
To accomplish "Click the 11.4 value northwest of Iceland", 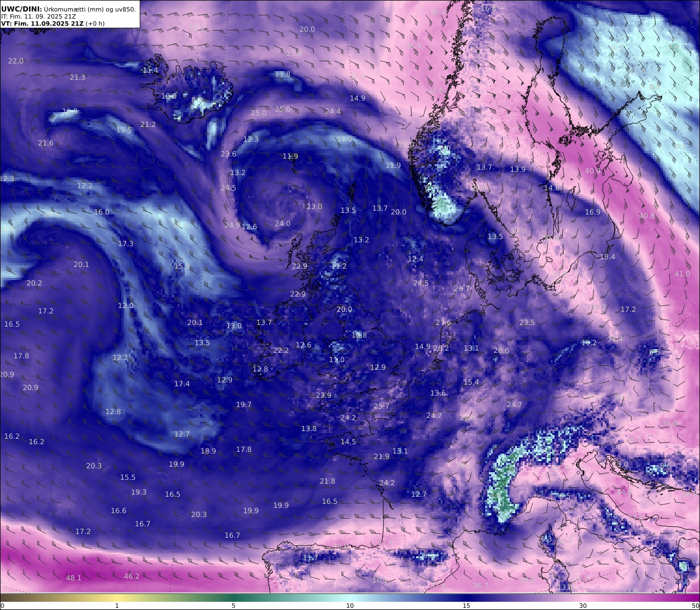I will coord(150,70).
